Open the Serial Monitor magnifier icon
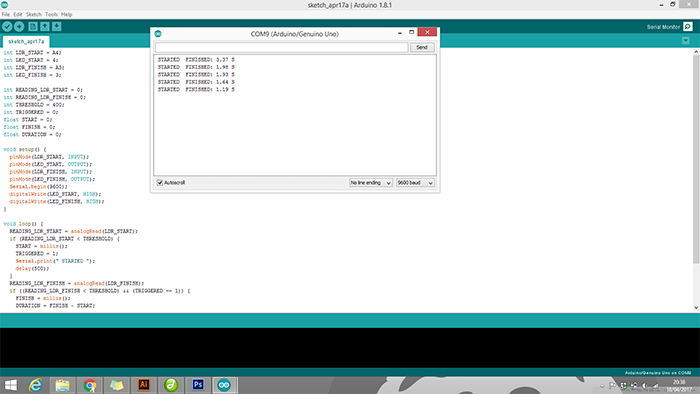 click(x=688, y=27)
